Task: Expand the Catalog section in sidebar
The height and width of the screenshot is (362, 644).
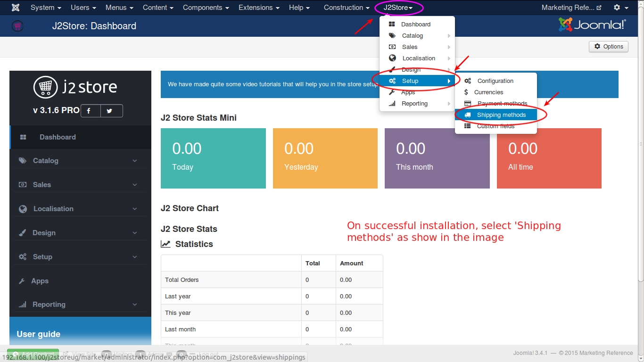Action: point(78,161)
